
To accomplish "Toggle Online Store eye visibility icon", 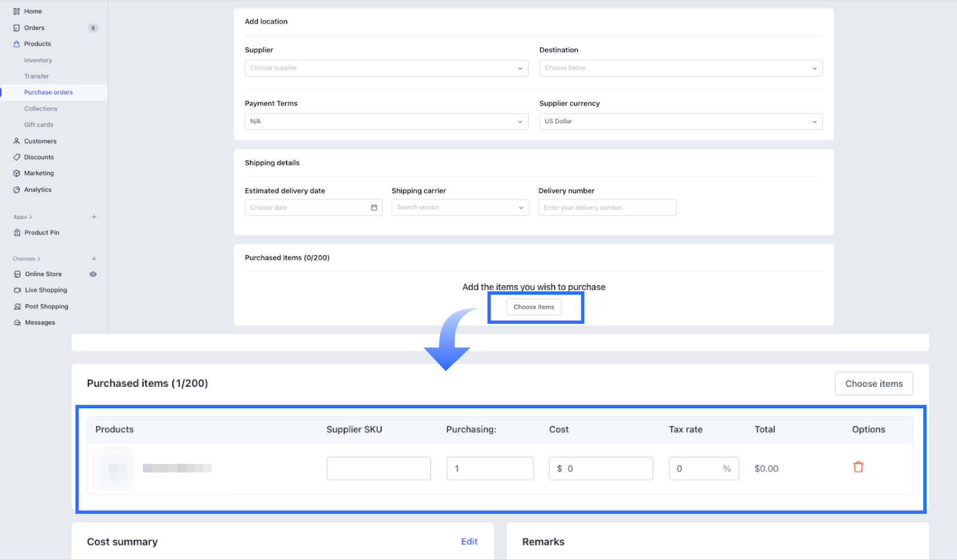I will point(93,274).
